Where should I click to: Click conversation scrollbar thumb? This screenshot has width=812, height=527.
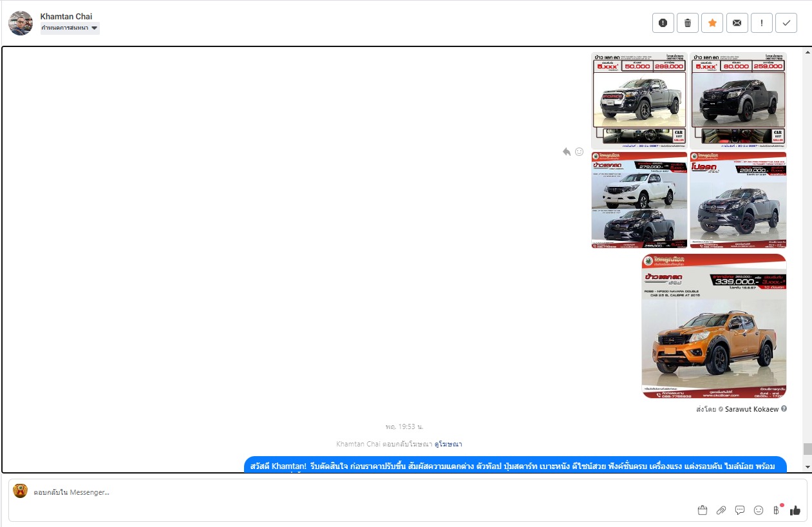click(x=807, y=449)
